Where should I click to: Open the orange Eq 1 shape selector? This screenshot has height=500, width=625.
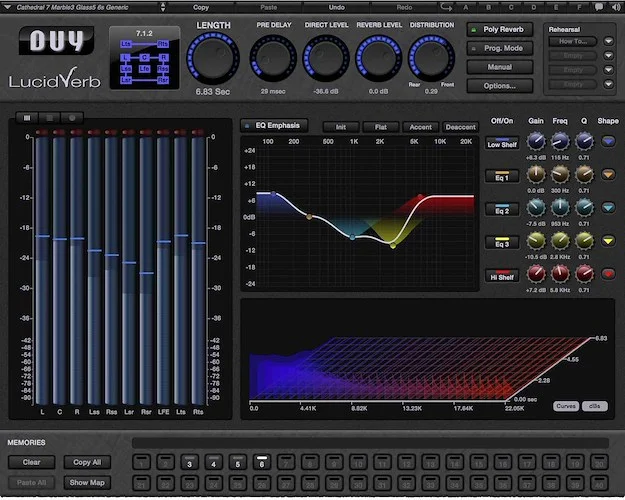(608, 174)
